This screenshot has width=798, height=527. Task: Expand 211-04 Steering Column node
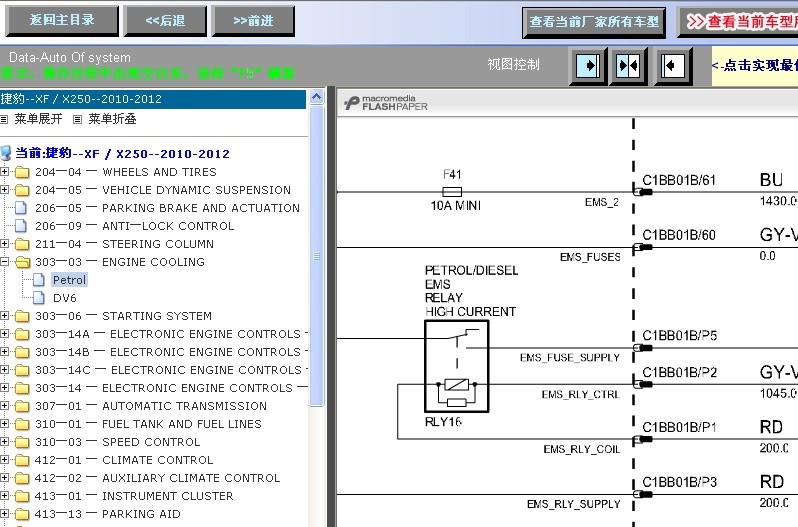(5, 244)
